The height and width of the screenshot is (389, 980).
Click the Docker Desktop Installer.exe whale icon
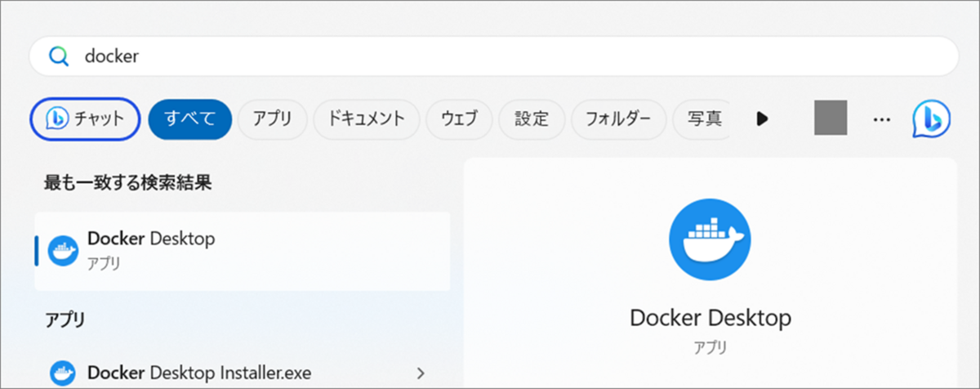63,374
